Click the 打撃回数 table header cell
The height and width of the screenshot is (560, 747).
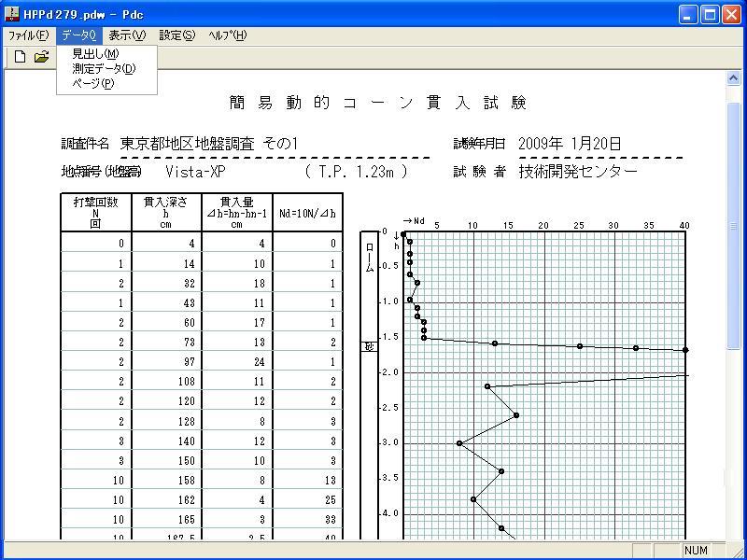point(97,212)
